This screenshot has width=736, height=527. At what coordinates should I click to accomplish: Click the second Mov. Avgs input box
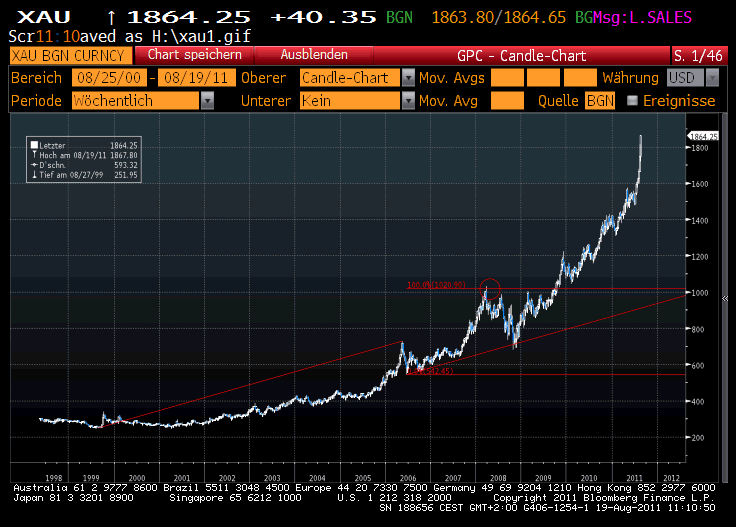coord(543,77)
